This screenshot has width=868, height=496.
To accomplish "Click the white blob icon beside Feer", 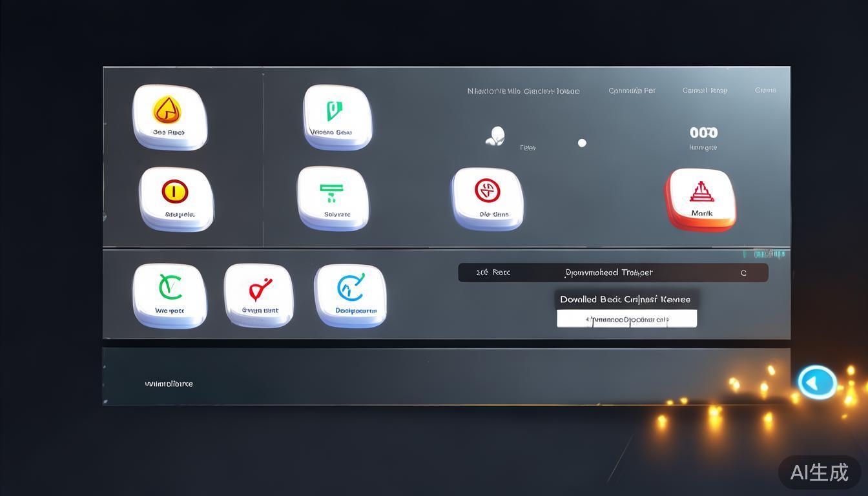I will coord(495,136).
